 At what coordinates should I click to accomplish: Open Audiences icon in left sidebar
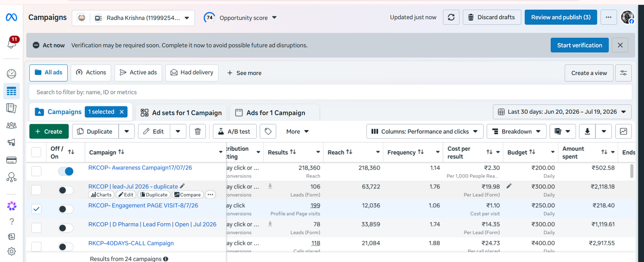point(12,125)
